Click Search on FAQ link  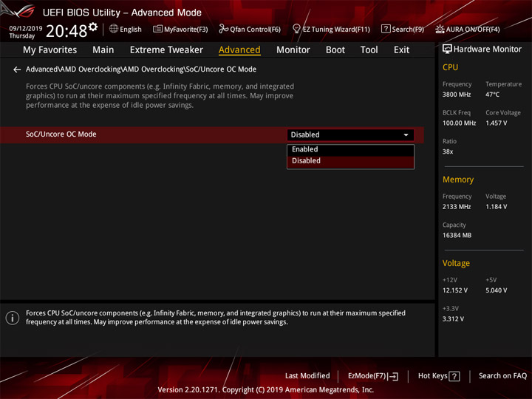coord(502,376)
